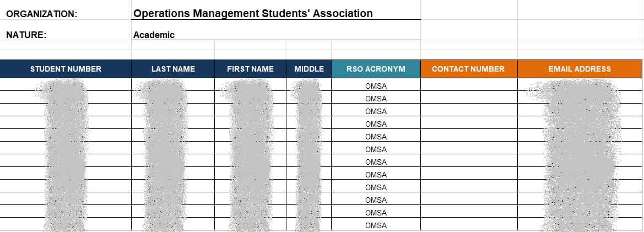Select the EMAIL ADDRESS header cell
Screen dimensions: 644x232
pyautogui.click(x=580, y=69)
